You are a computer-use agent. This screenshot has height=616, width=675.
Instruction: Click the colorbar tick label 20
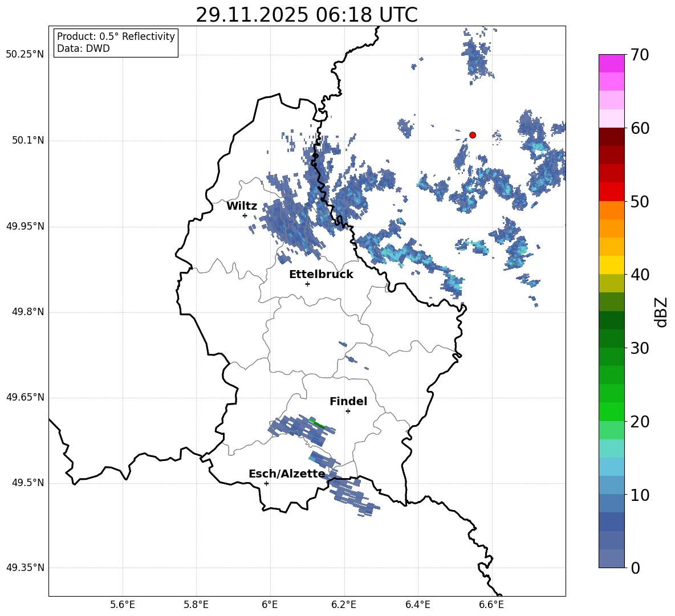640,422
